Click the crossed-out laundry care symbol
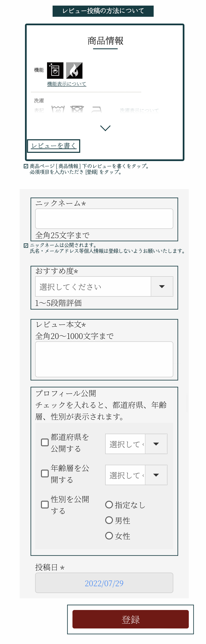This screenshot has width=206, height=644. pyautogui.click(x=77, y=110)
